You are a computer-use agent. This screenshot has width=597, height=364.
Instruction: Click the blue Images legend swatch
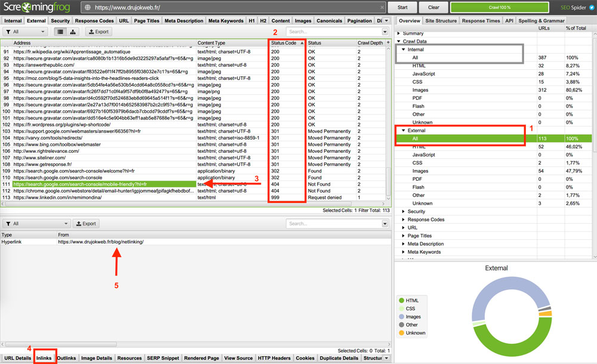click(x=401, y=316)
